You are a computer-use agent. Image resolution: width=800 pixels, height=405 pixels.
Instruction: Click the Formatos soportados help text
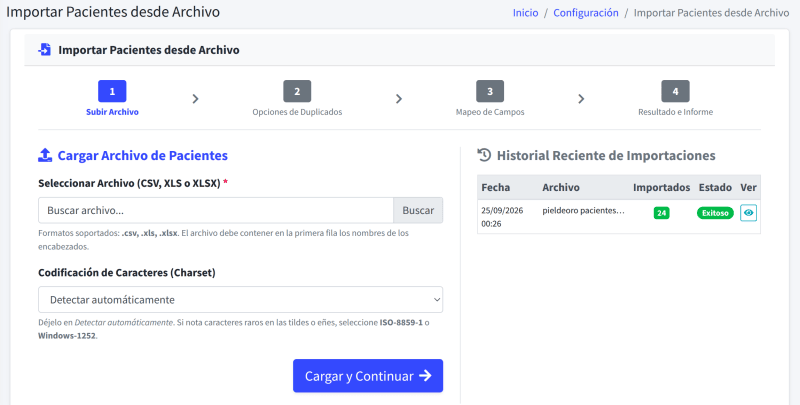coord(223,240)
